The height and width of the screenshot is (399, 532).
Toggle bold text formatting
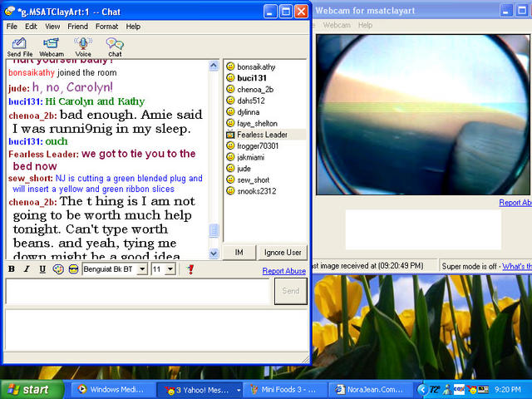[x=12, y=269]
